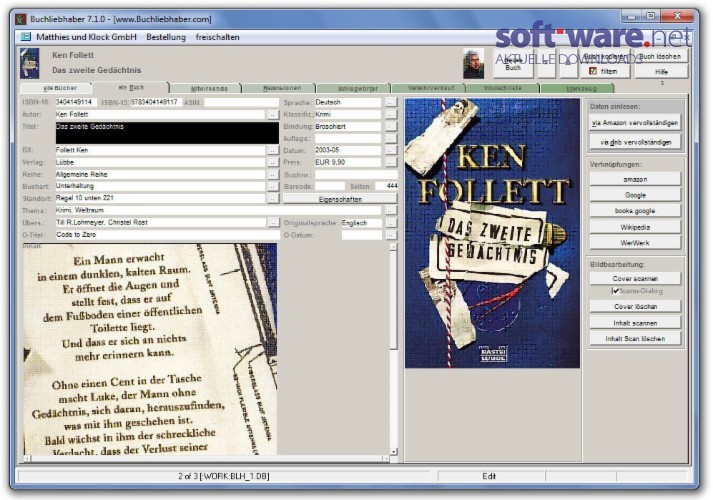Viewport: 713px width, 500px height.
Task: Click scroll-down arrow of Inhalt panel
Action: [x=393, y=452]
